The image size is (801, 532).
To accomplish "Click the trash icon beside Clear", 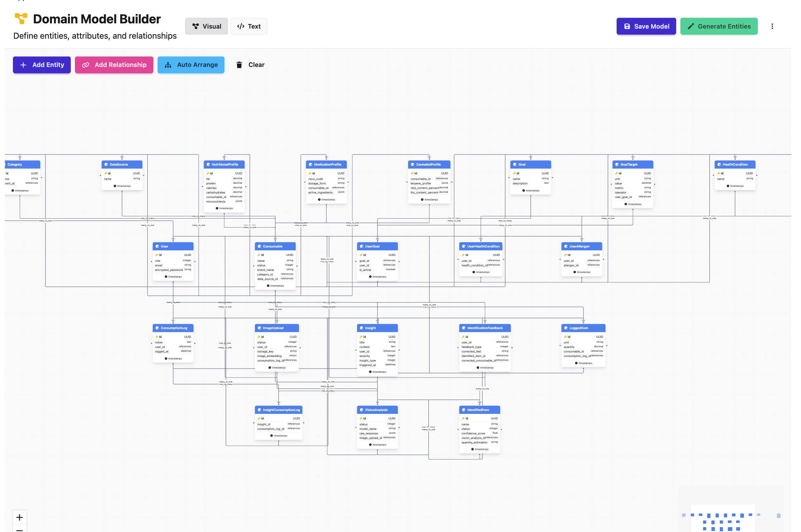I will [x=239, y=64].
